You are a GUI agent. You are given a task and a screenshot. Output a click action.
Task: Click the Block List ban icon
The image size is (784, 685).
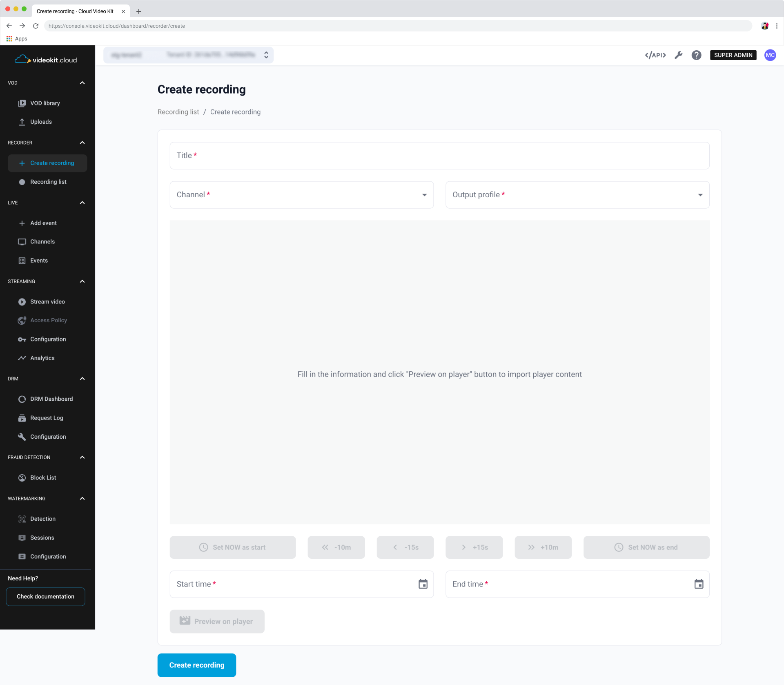[22, 478]
